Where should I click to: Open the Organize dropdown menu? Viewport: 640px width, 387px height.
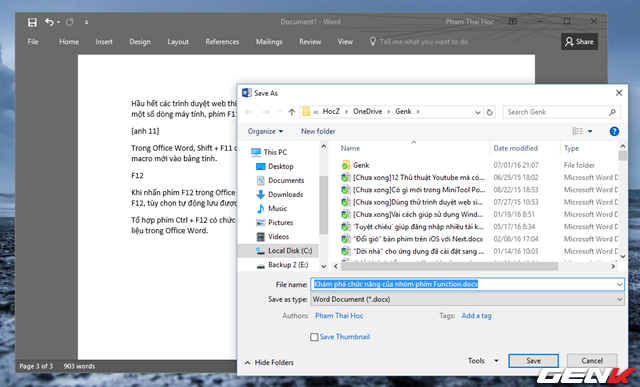coord(265,131)
